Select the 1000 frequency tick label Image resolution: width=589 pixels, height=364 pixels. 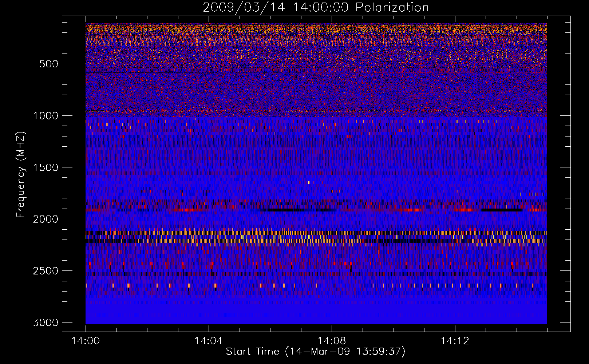coord(46,116)
